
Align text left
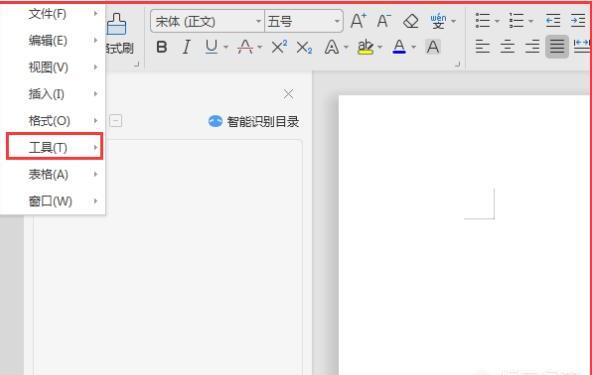(x=483, y=47)
